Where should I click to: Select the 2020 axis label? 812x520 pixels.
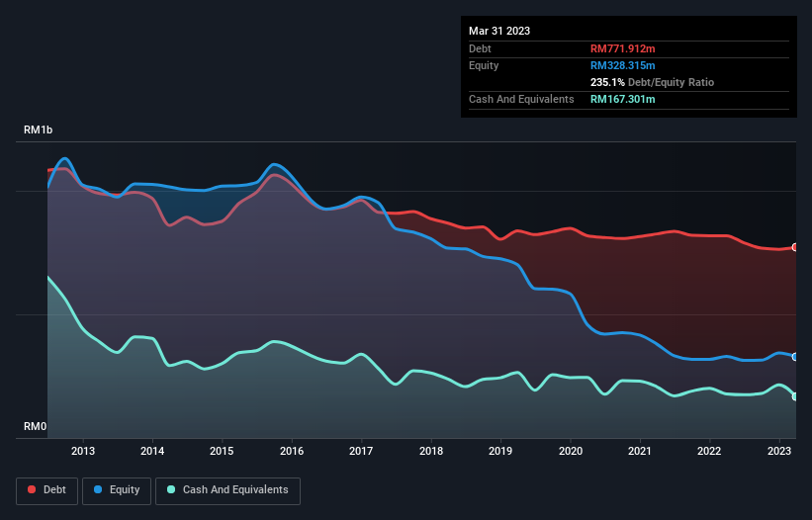[570, 451]
